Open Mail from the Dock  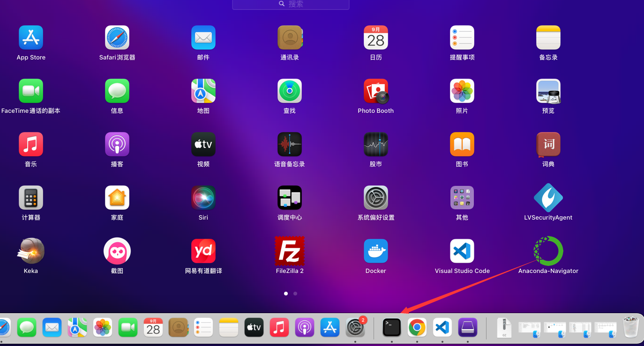click(52, 327)
